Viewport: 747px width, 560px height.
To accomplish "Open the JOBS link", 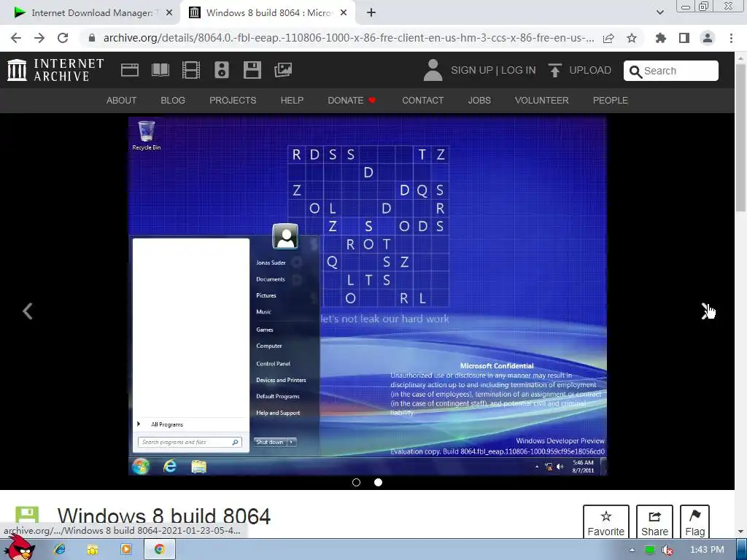I will (479, 101).
